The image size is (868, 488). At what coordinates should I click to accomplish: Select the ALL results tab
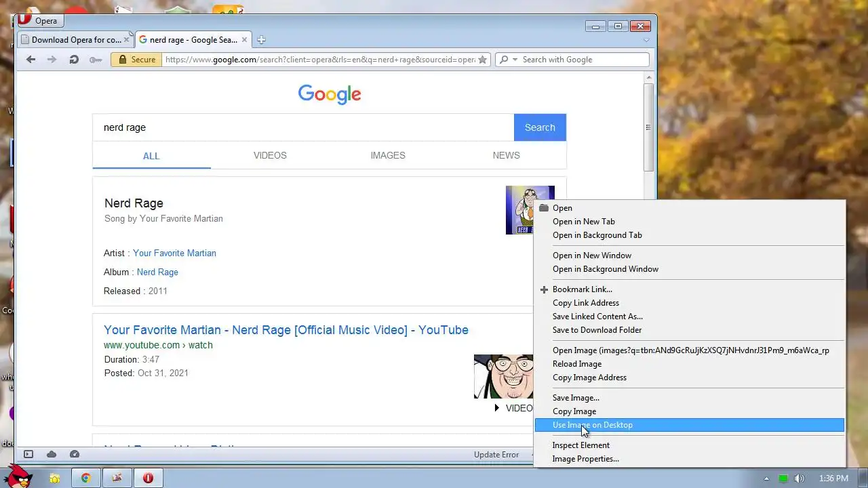tap(151, 155)
